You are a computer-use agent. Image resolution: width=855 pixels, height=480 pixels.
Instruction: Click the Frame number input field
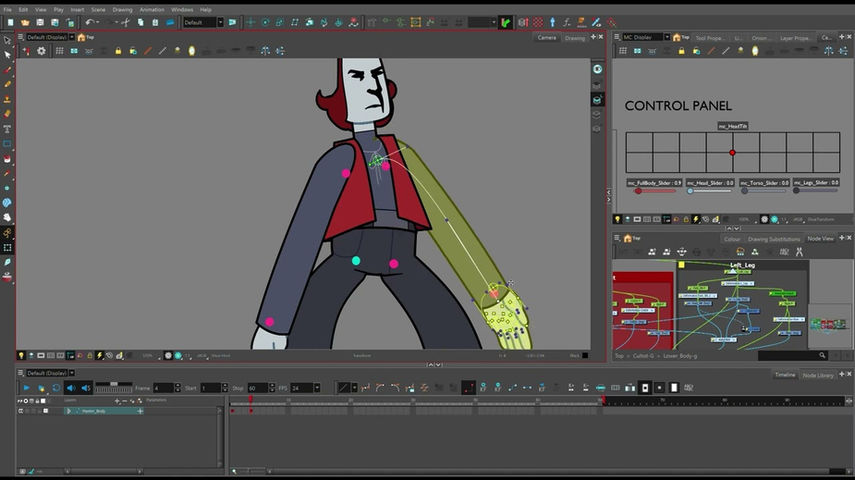pyautogui.click(x=162, y=388)
